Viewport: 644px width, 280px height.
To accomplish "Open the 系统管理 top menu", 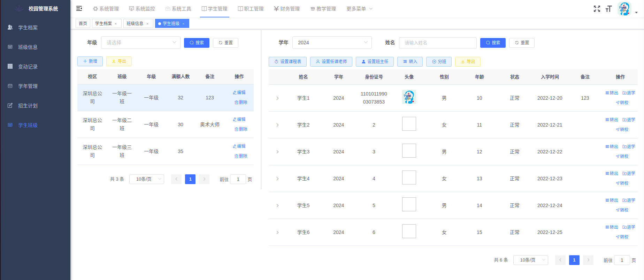I will (106, 9).
